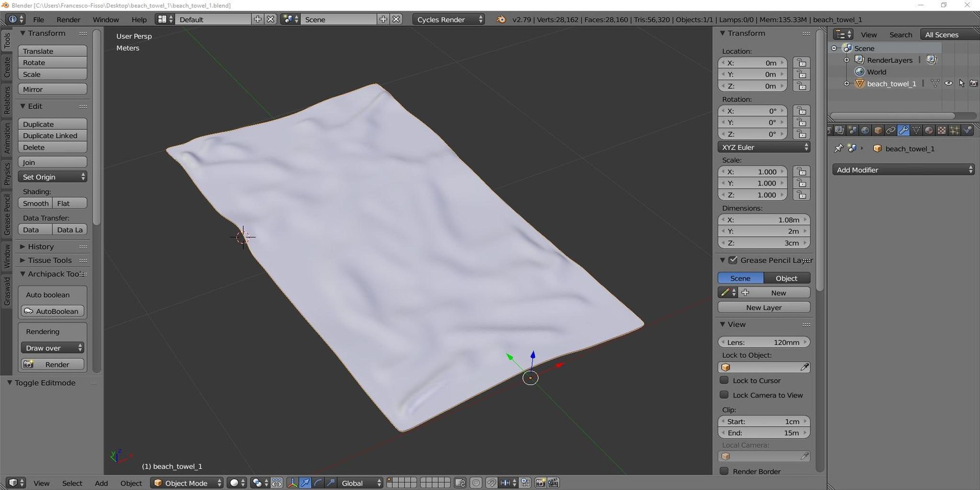The image size is (980, 490).
Task: Expand the History panel
Action: [x=40, y=247]
